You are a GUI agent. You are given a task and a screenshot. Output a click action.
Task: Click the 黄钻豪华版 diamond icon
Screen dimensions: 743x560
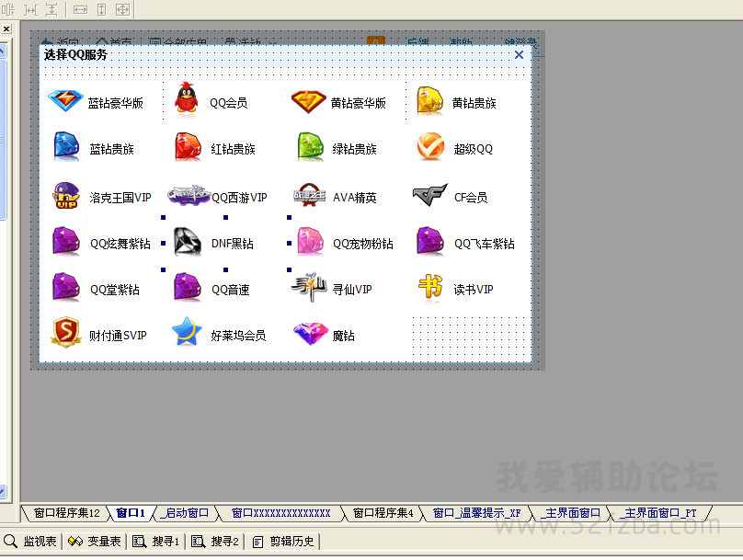[308, 101]
